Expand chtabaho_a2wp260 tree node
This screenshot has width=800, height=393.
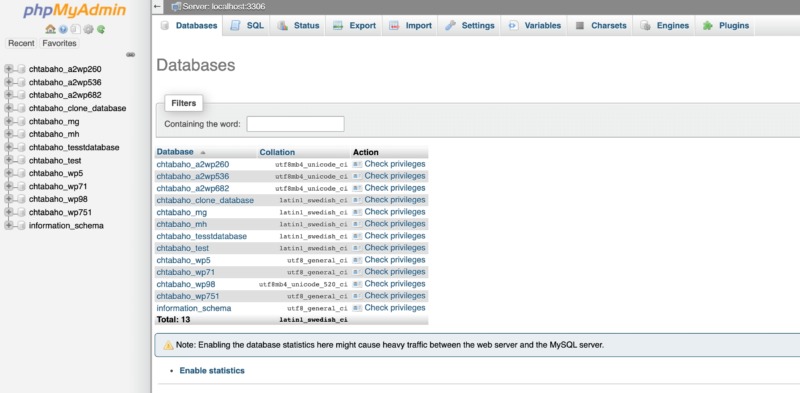coord(9,69)
